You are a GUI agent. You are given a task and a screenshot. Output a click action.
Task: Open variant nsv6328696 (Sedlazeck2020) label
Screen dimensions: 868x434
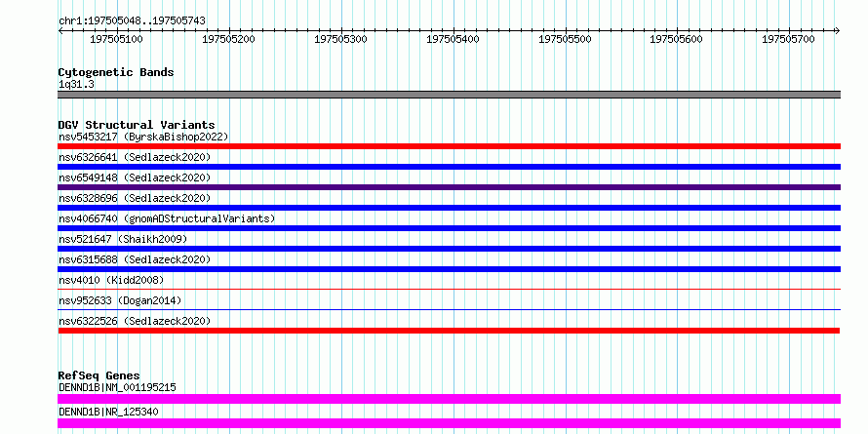click(x=135, y=198)
